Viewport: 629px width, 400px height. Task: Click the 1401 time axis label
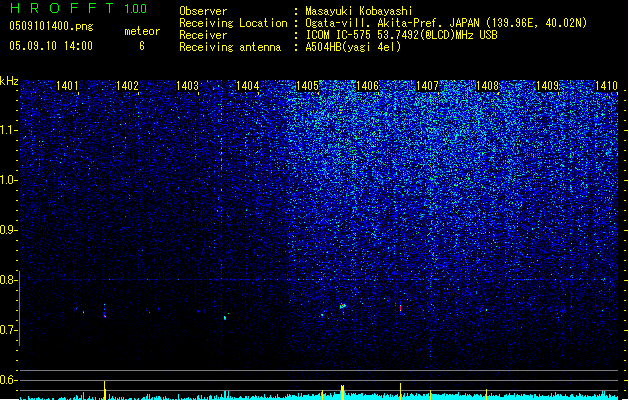67,86
